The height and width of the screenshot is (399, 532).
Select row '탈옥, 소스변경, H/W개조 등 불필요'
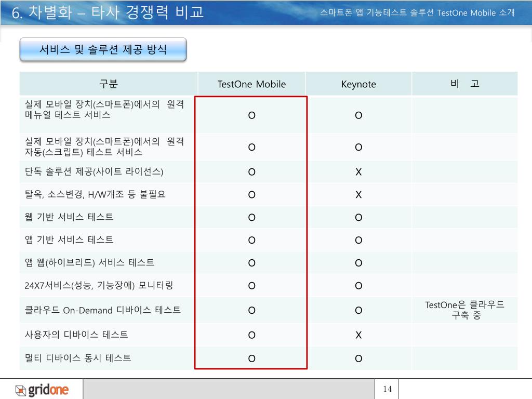pos(269,194)
